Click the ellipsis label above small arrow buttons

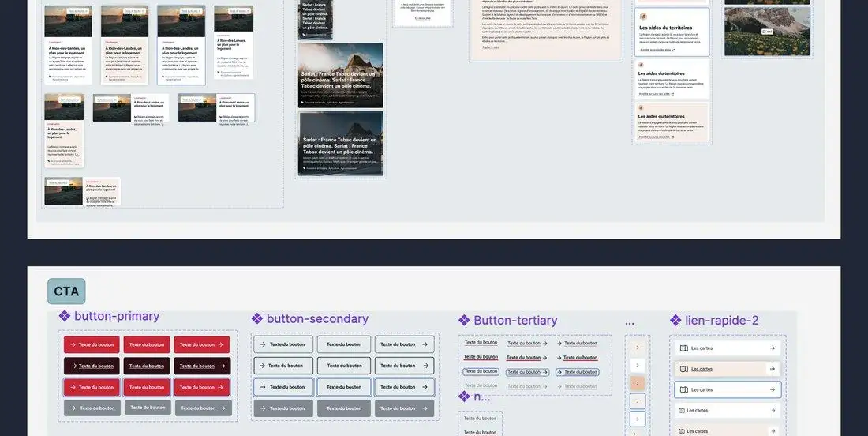coord(630,322)
